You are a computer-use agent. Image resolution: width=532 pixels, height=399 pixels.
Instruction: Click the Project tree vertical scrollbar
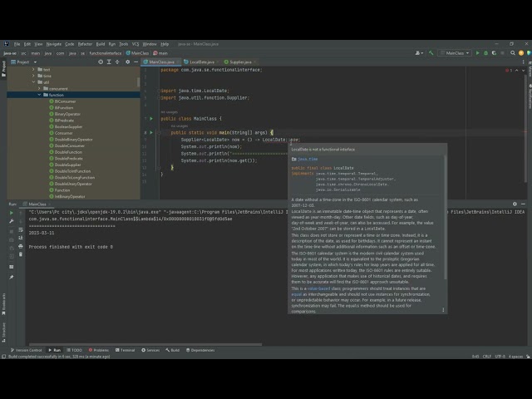click(138, 82)
